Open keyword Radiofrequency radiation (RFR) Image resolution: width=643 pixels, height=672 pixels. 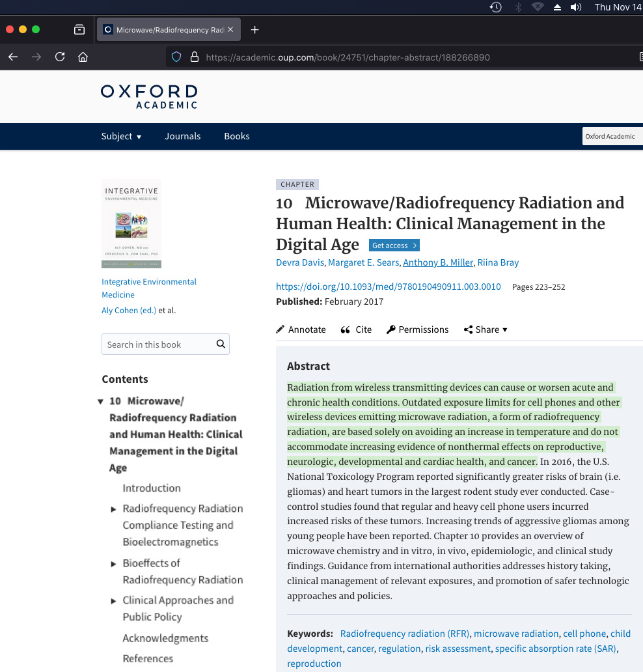click(x=405, y=634)
